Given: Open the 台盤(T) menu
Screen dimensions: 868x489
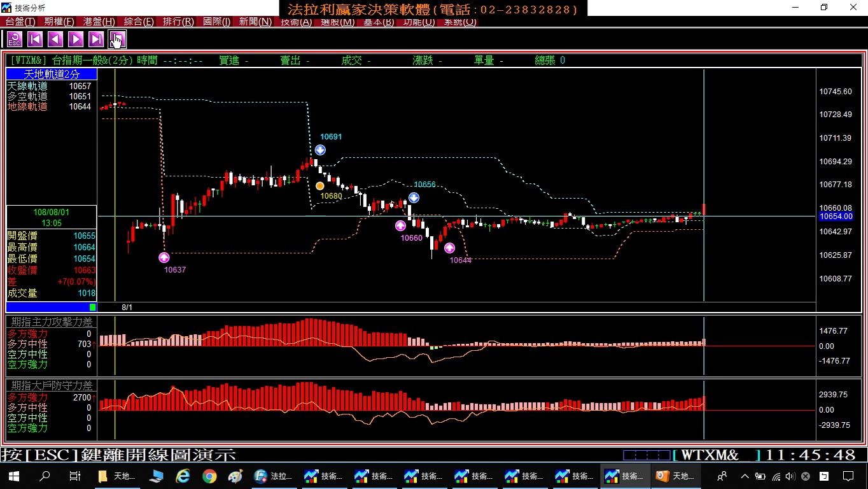Looking at the screenshot, I should pyautogui.click(x=20, y=22).
